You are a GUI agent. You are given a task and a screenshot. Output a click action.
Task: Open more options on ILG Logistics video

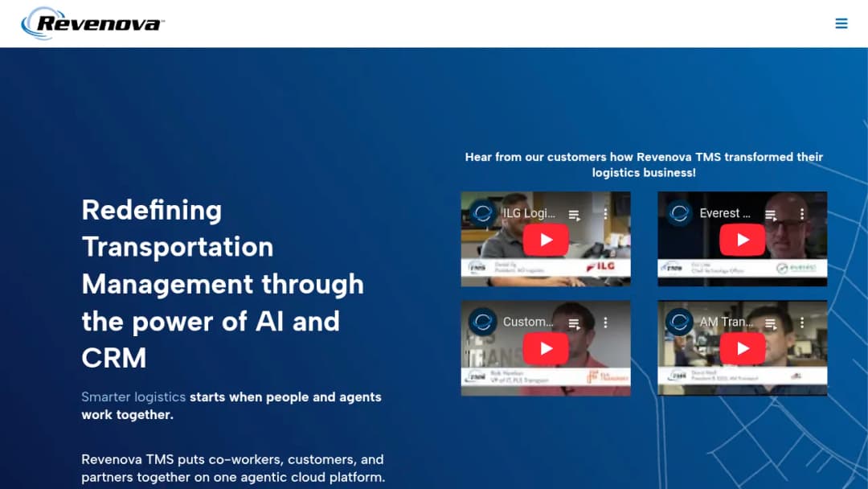click(606, 214)
